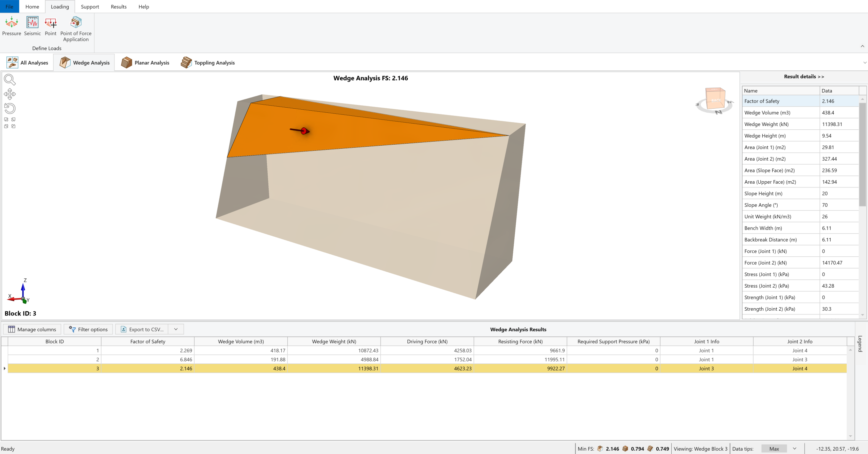This screenshot has width=868, height=454.
Task: Open the Planar Analysis view
Action: pyautogui.click(x=145, y=62)
